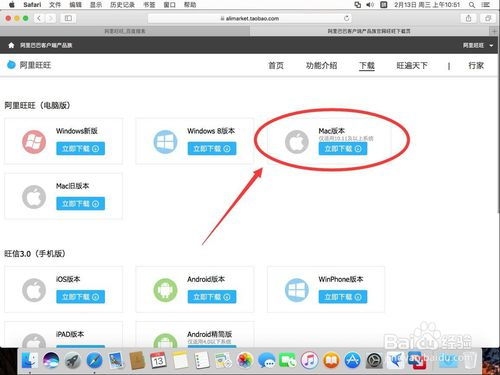Open Messages from the Dock

267,360
